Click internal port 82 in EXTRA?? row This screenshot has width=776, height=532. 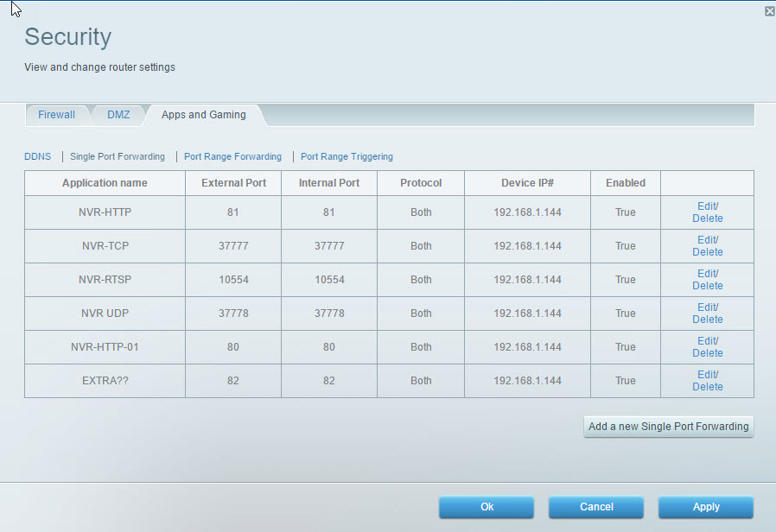329,380
